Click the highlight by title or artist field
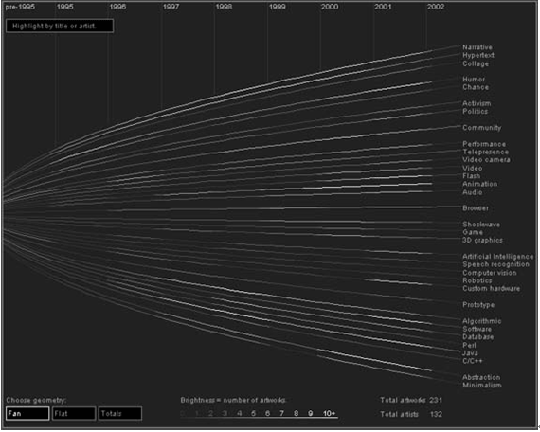540x432 pixels. point(60,26)
